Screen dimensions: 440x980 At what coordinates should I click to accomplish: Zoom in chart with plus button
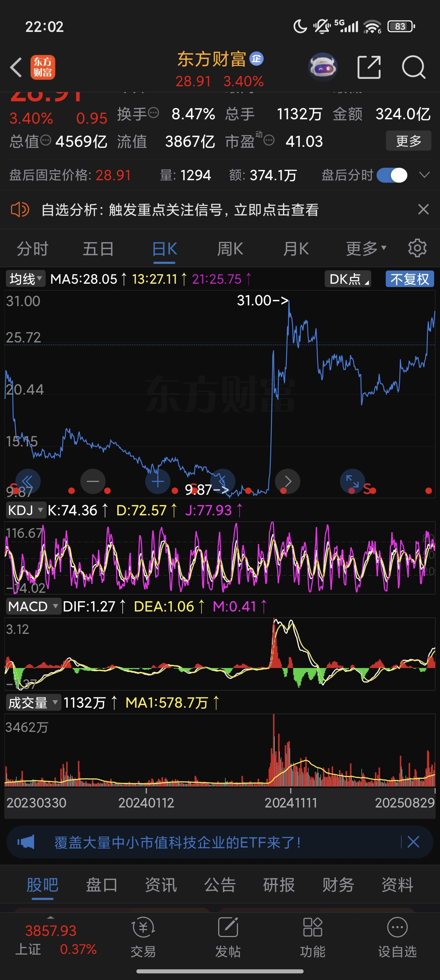click(x=158, y=482)
